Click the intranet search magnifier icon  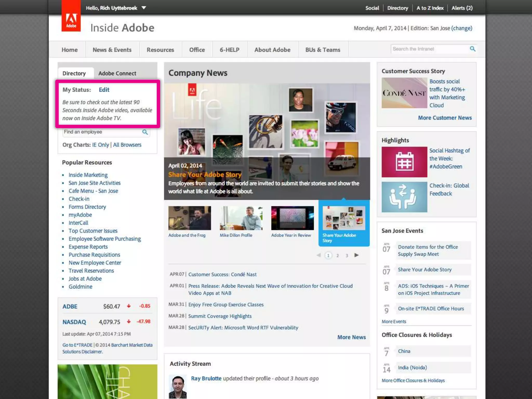coord(473,49)
